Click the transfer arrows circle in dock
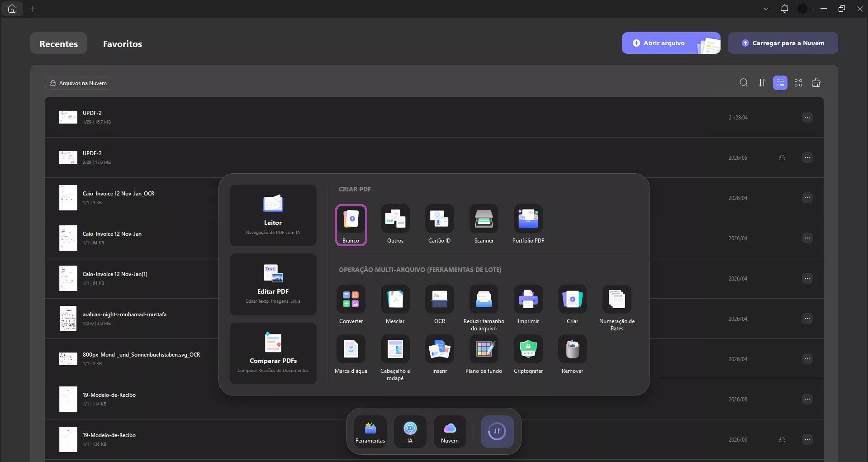Screen dimensions: 868x462 pyautogui.click(x=497, y=432)
